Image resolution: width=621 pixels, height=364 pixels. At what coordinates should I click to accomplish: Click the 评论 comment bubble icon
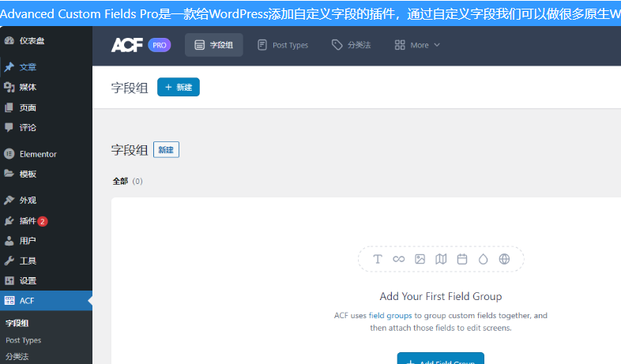point(9,127)
